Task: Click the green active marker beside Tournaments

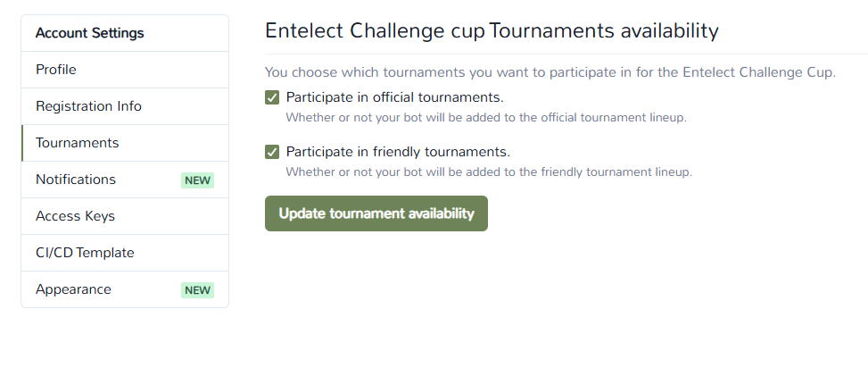Action: [x=22, y=143]
